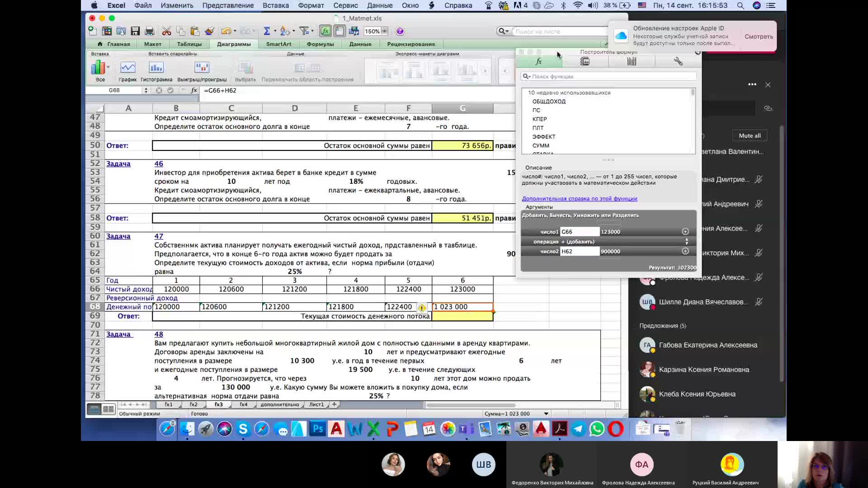Screen dimensions: 868x488
Task: Insert a chart with the Все button
Action: click(x=100, y=71)
